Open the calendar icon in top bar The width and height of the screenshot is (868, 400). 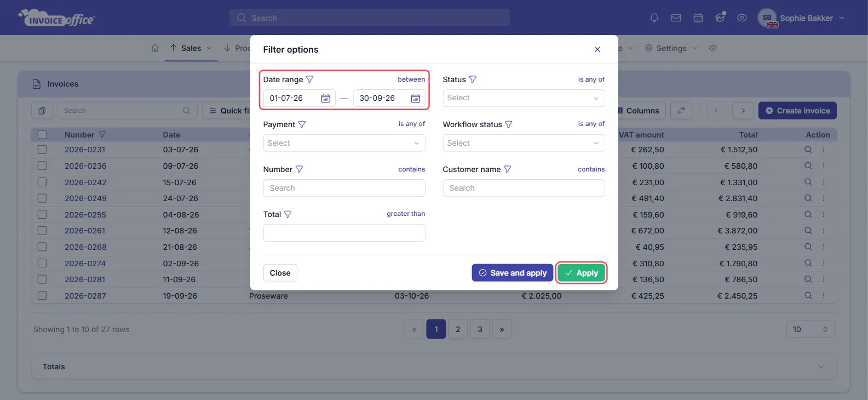pos(698,18)
